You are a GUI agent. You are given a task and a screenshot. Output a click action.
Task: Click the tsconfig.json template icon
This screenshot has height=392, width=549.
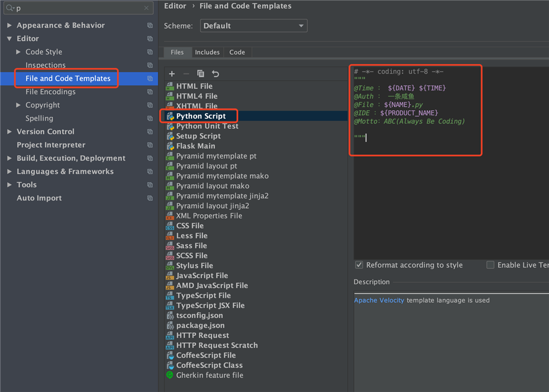(170, 316)
